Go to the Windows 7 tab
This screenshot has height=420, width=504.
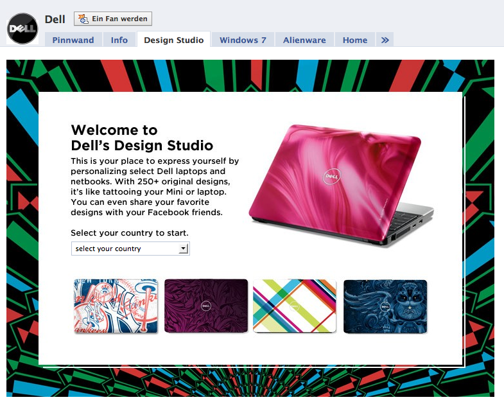pos(243,40)
